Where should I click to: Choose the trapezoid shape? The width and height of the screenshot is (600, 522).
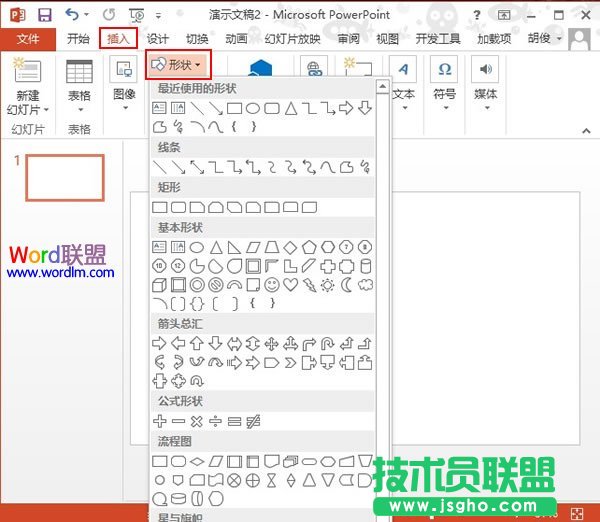click(x=272, y=247)
